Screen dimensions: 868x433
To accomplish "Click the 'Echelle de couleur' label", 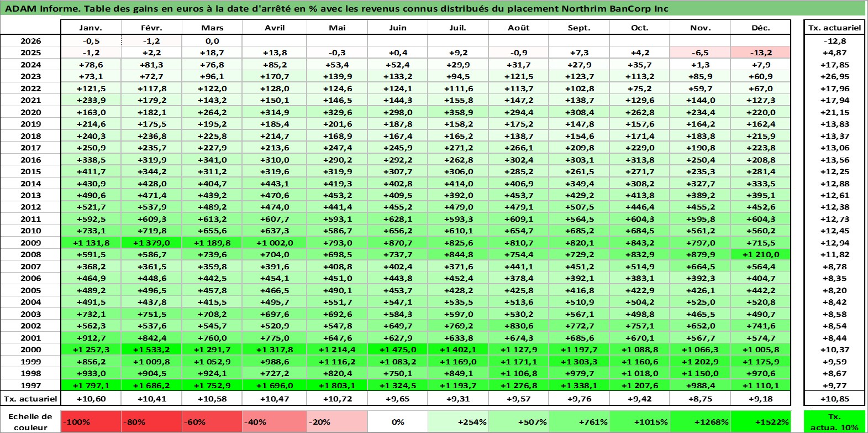I will tap(30, 422).
